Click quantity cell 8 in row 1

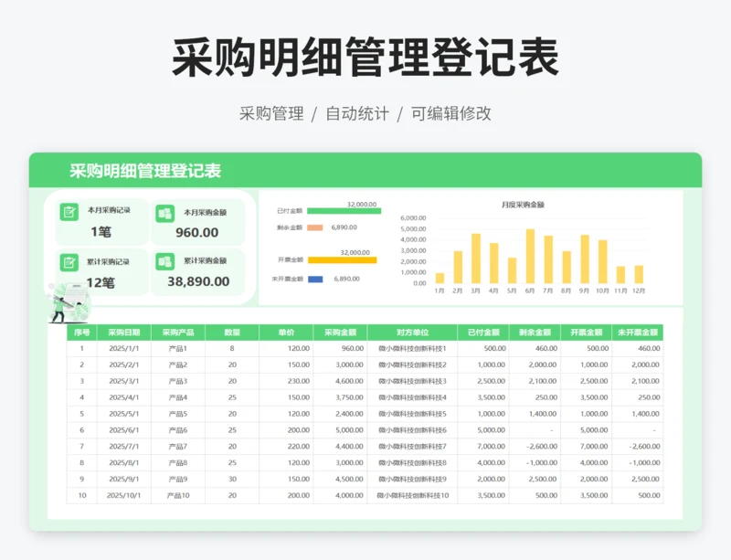click(232, 349)
